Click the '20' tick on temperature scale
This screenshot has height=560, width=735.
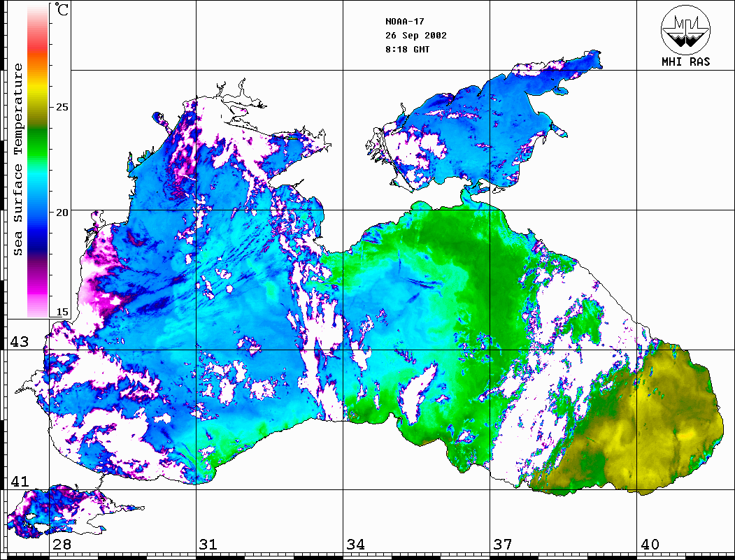tap(62, 213)
